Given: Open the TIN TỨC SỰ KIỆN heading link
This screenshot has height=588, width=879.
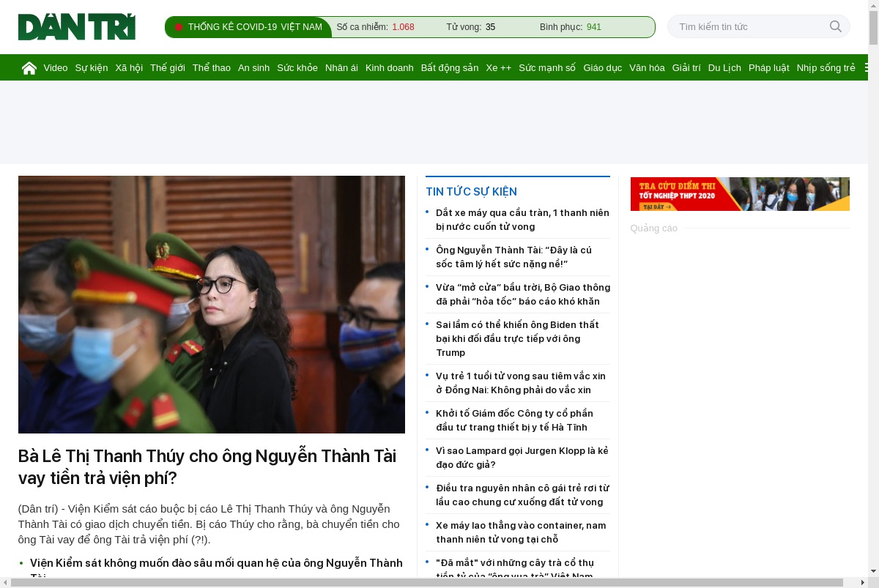Looking at the screenshot, I should [471, 192].
